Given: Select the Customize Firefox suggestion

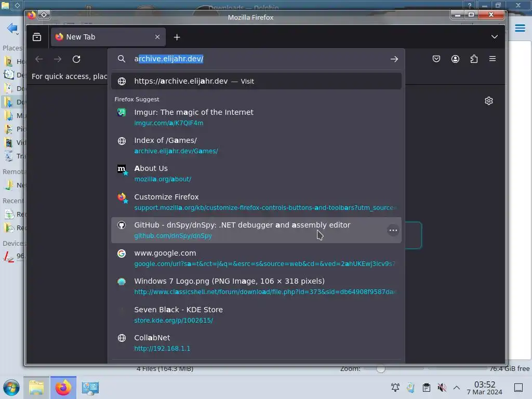Looking at the screenshot, I should point(256,202).
